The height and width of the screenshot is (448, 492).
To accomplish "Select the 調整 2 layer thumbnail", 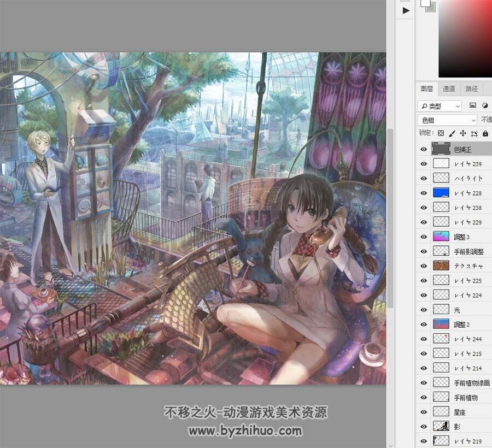I will tap(441, 324).
